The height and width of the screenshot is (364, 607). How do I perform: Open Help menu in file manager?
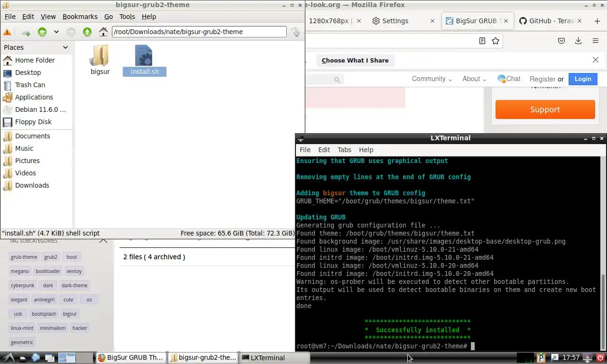click(x=148, y=16)
